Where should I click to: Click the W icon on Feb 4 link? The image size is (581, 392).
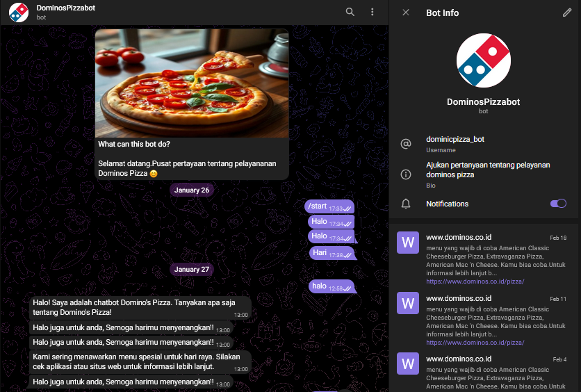tap(408, 364)
